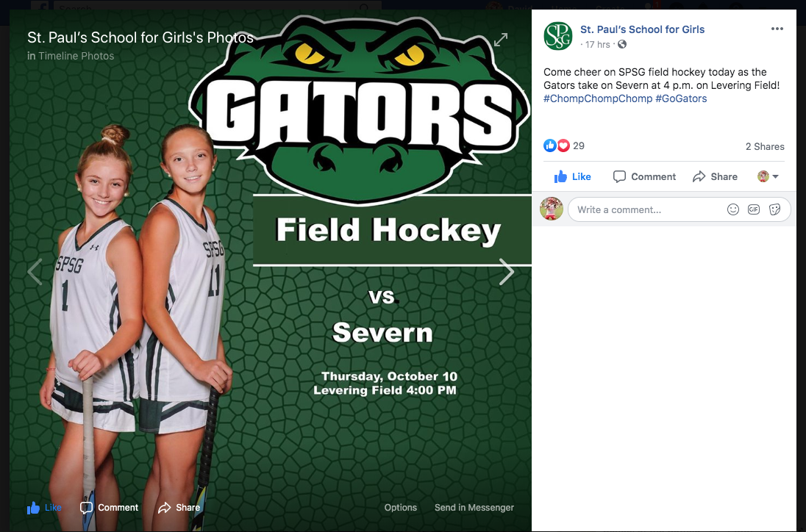Open the Timeline Photos album link
This screenshot has width=806, height=532.
click(76, 56)
